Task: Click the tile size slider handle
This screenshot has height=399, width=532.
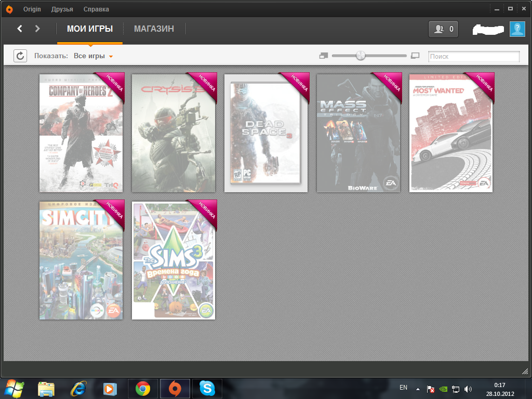Action: tap(361, 55)
